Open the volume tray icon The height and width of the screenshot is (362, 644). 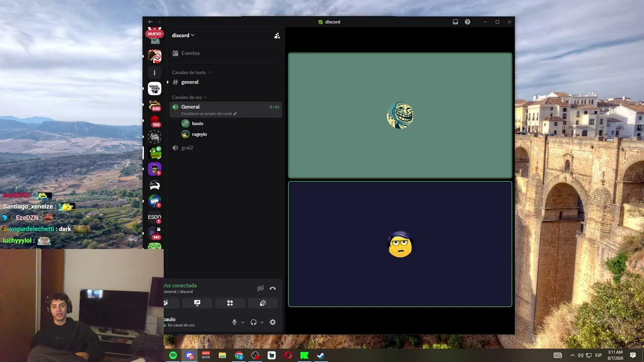pyautogui.click(x=580, y=355)
